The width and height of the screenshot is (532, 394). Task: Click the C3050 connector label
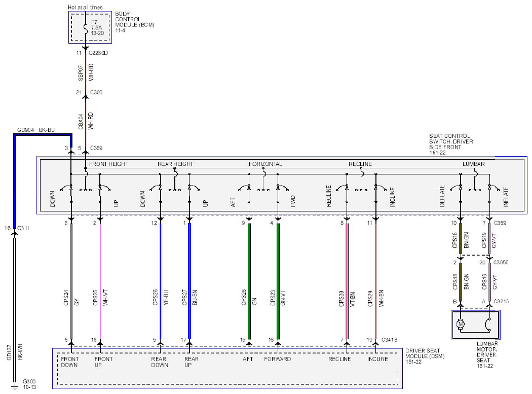point(501,262)
